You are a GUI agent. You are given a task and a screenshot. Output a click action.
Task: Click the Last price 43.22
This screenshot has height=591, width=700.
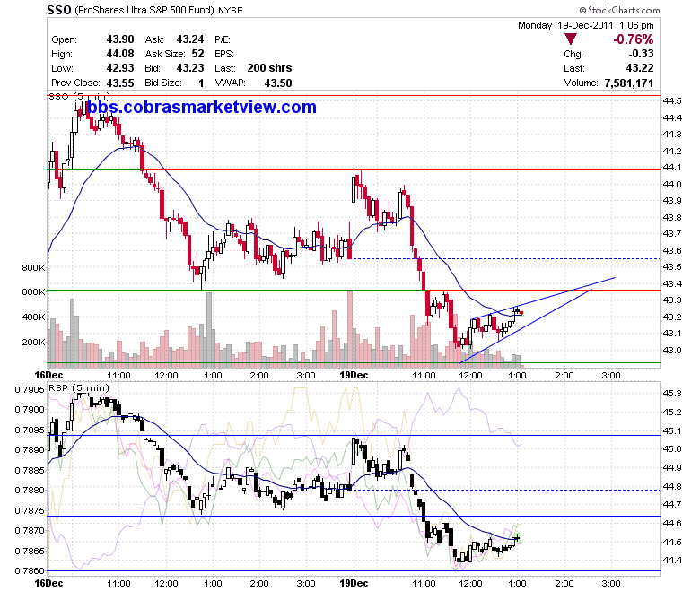[x=640, y=68]
